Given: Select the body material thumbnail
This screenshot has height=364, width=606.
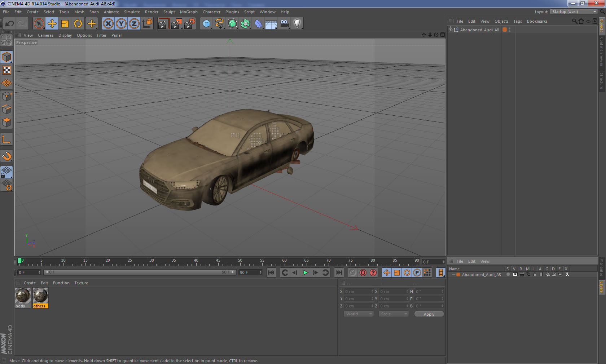Looking at the screenshot, I should (23, 296).
